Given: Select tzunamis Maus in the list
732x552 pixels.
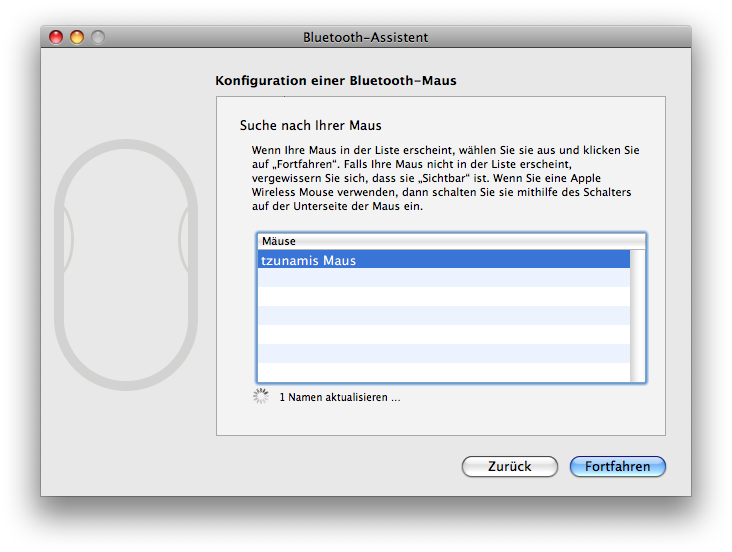Looking at the screenshot, I should [443, 260].
